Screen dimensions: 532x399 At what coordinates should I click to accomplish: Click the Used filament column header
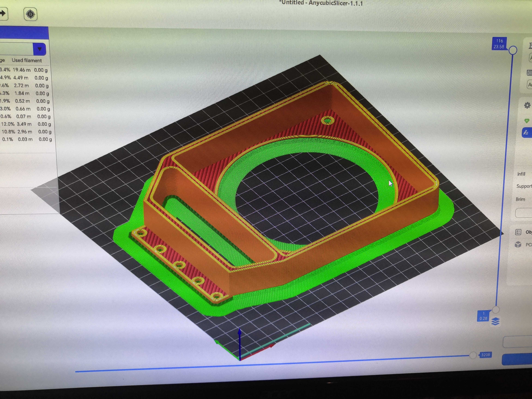pyautogui.click(x=27, y=61)
